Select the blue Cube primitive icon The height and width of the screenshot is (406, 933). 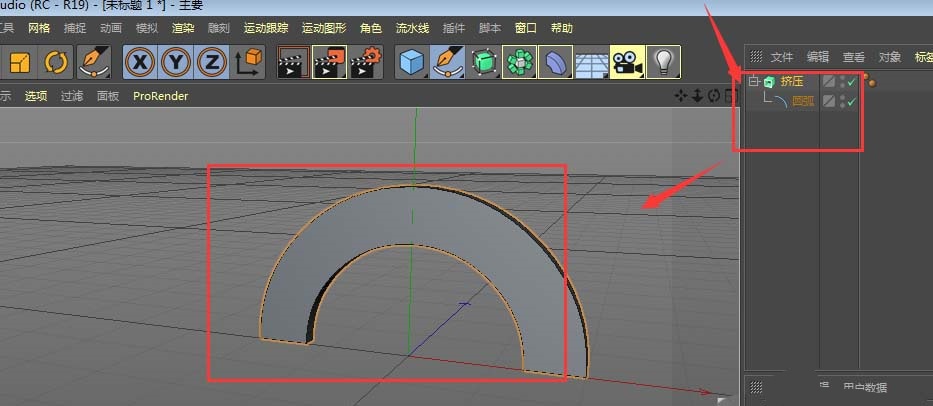pos(411,63)
